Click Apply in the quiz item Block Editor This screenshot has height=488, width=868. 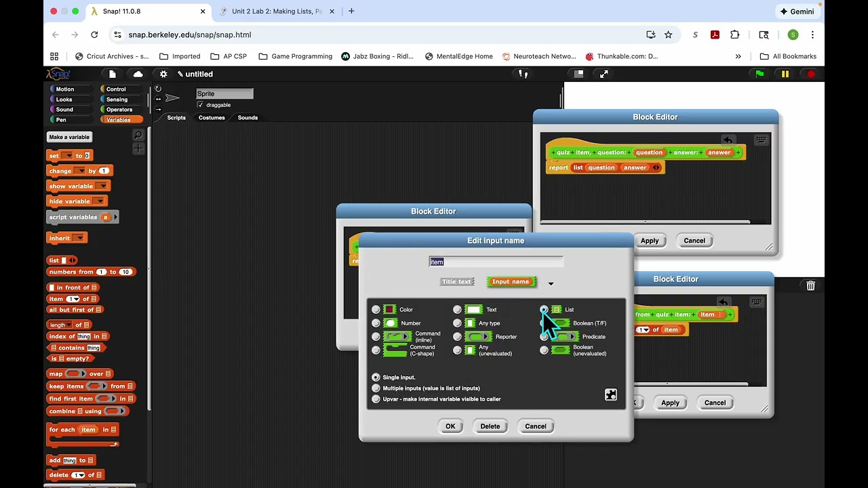(x=650, y=241)
